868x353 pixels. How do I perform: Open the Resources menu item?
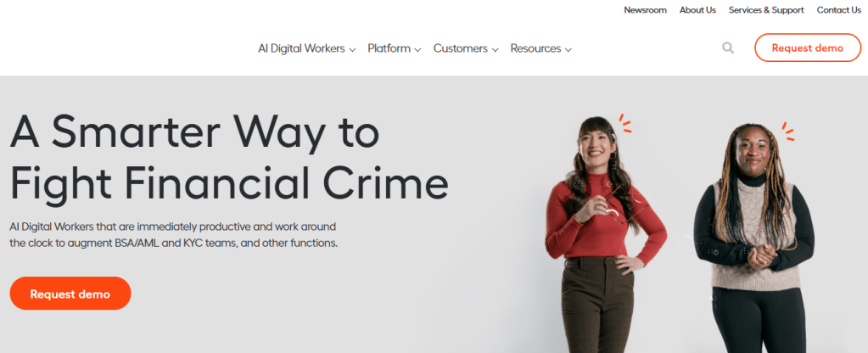tap(535, 48)
